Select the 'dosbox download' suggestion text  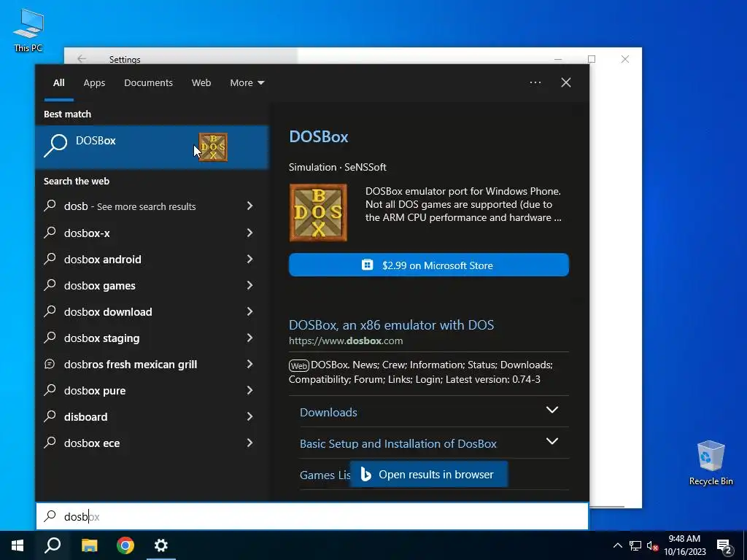pos(108,311)
